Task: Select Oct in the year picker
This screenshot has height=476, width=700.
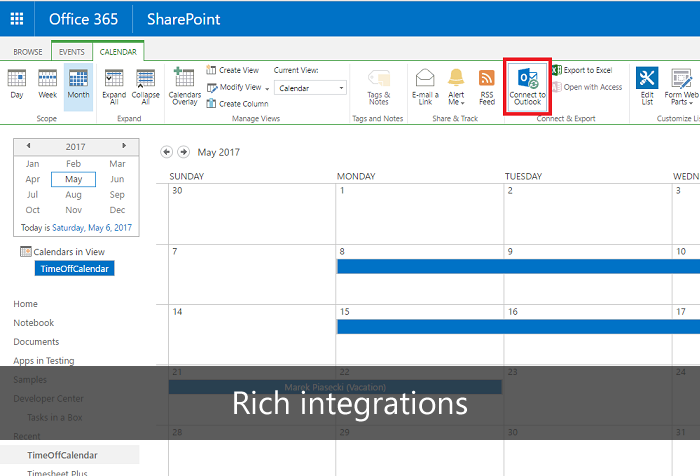Action: 33,210
